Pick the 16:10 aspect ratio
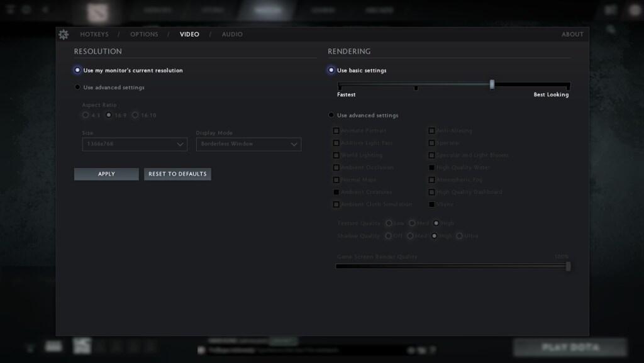The image size is (644, 363). click(135, 115)
